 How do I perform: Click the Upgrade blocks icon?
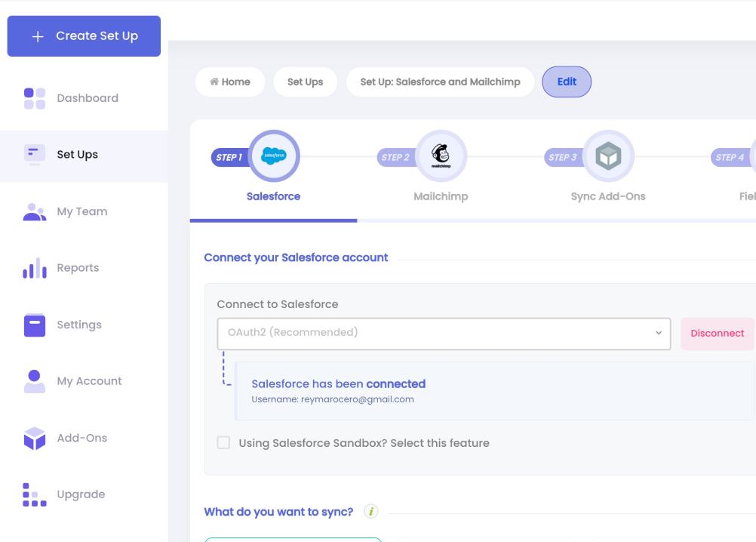pos(35,494)
